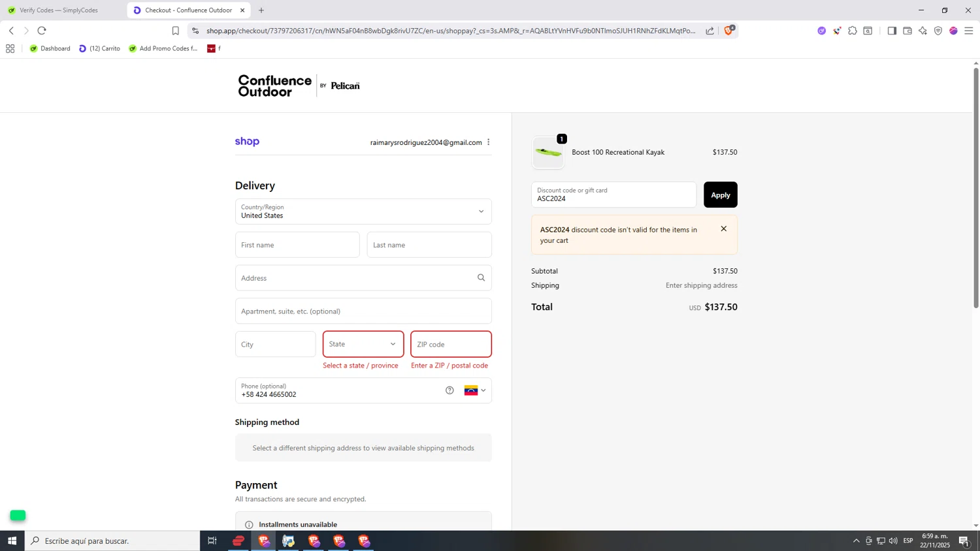This screenshot has height=551, width=980.
Task: Click the Apply discount button
Action: [x=721, y=195]
